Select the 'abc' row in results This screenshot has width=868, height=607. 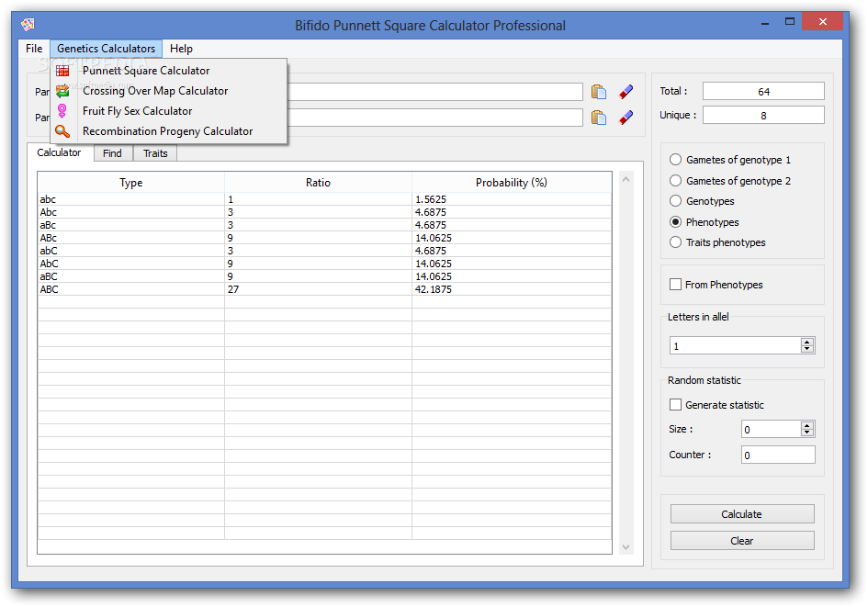324,199
